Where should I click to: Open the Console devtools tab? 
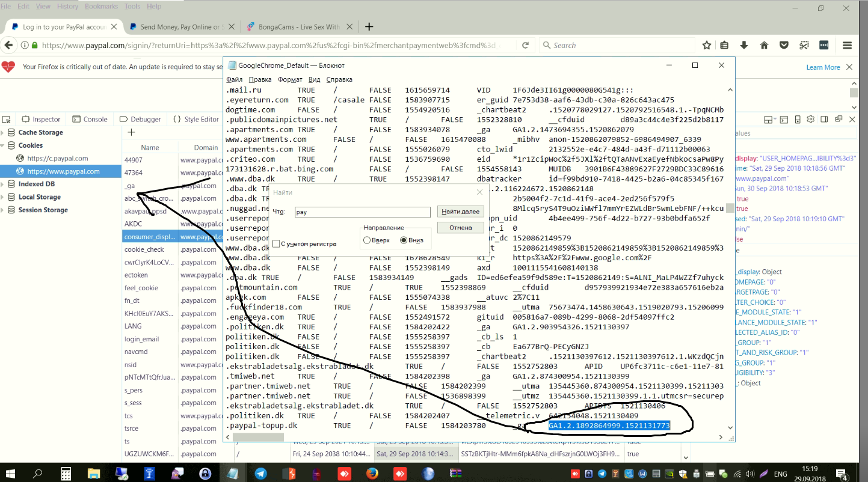pos(90,119)
